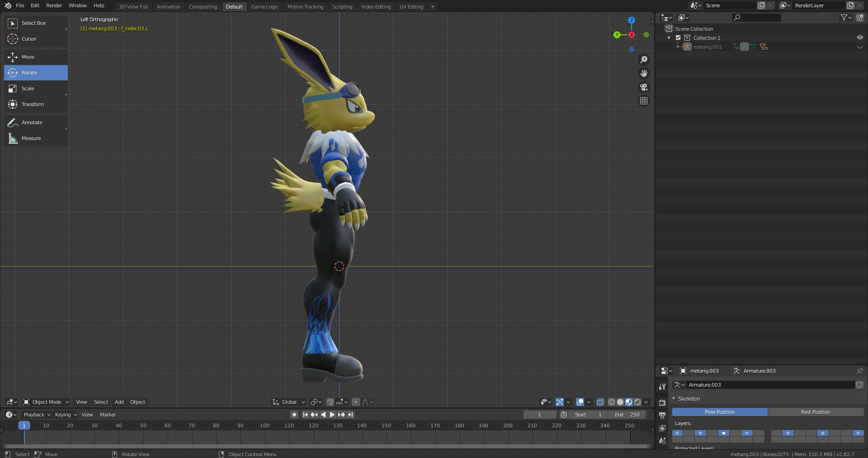Activate the Cursor tool
This screenshot has width=868, height=458.
point(36,39)
